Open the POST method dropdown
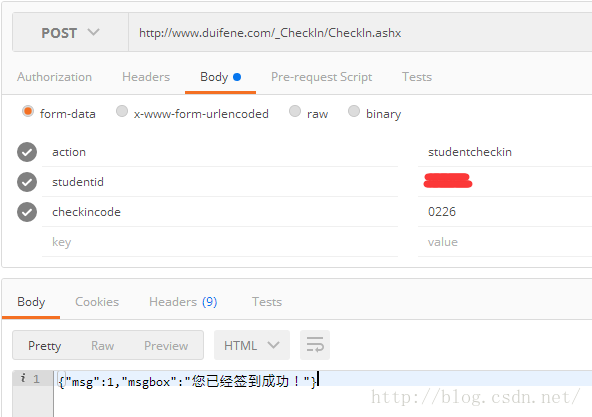Viewport: 592px width, 417px height. pos(70,32)
